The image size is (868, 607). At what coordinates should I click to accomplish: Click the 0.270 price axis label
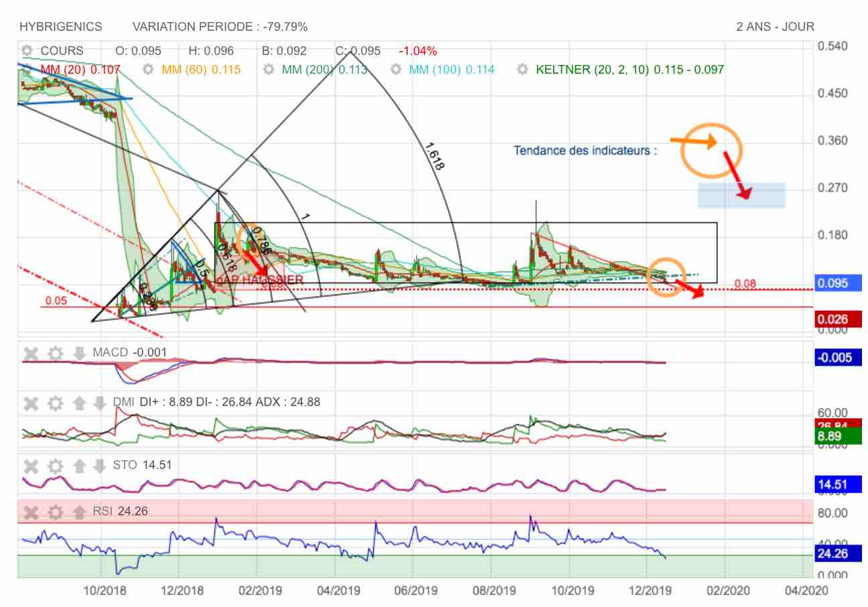[x=833, y=188]
